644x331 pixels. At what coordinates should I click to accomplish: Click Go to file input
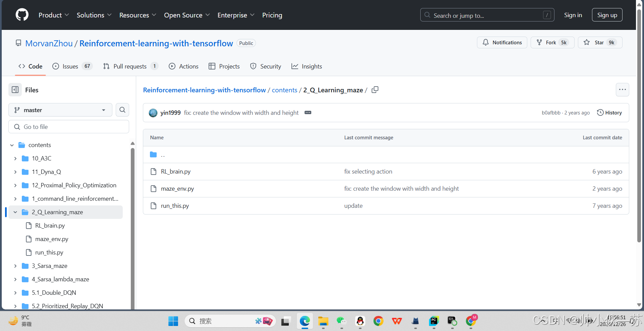(x=69, y=127)
